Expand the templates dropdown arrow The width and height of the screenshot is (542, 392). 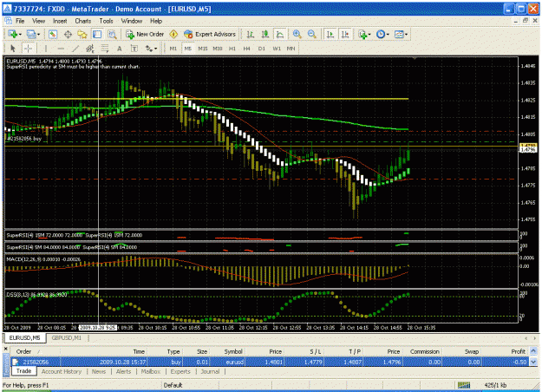[x=406, y=34]
